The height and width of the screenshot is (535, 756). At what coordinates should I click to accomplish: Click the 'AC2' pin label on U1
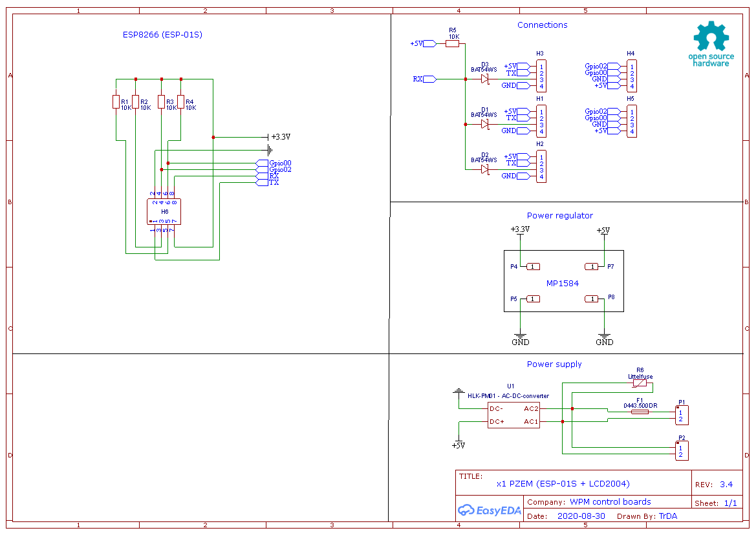(531, 408)
